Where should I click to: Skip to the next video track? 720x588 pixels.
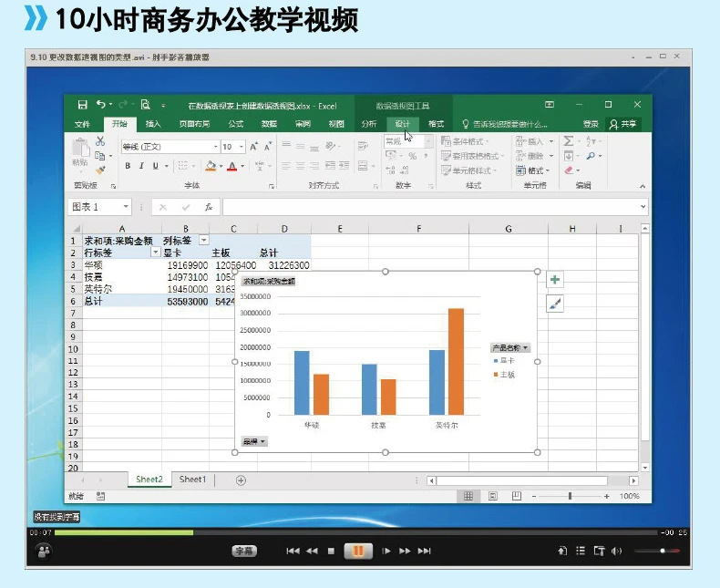pos(425,551)
